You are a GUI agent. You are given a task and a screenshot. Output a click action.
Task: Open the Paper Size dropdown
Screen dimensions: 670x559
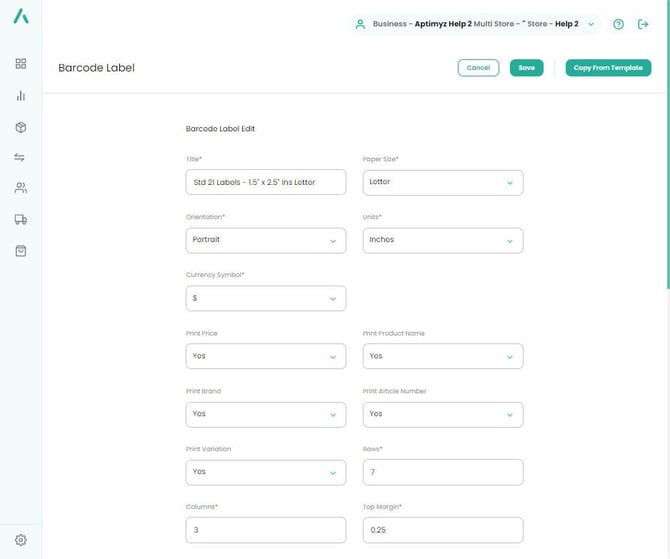(x=442, y=182)
